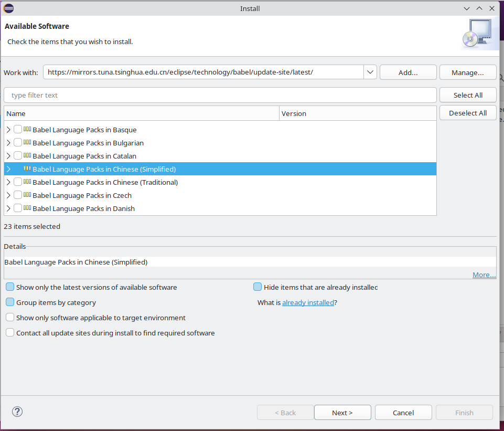This screenshot has height=431, width=504.
Task: Proceed with the Next > button
Action: [342, 412]
